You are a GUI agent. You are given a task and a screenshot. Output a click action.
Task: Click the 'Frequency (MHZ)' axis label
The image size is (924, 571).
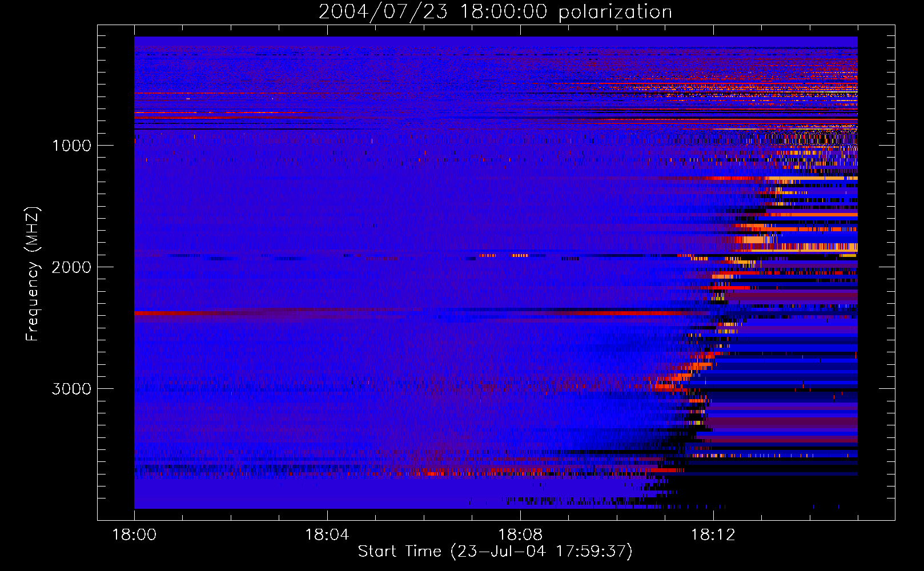[33, 274]
